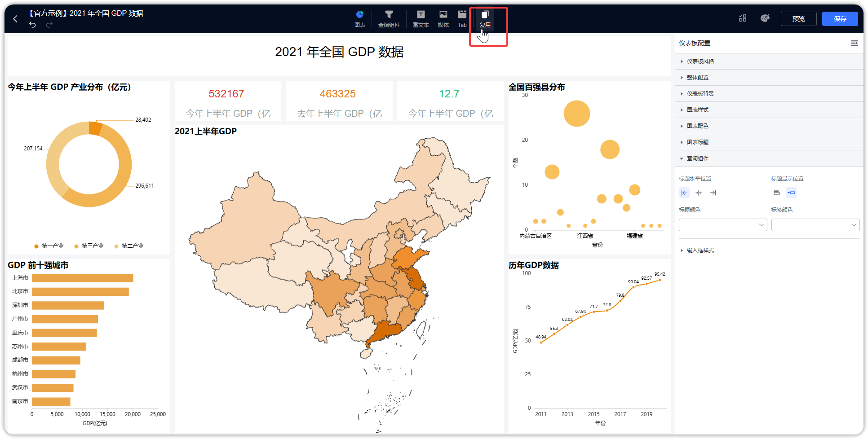Select the 2021 年全国 GDP 数据 title
The height and width of the screenshot is (439, 868).
point(339,52)
